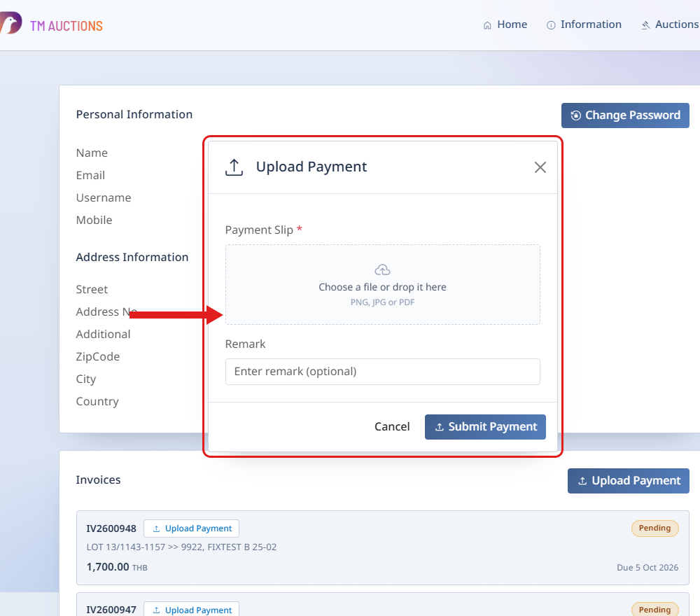The height and width of the screenshot is (616, 700).
Task: Click the Personal Information heading
Action: (134, 114)
